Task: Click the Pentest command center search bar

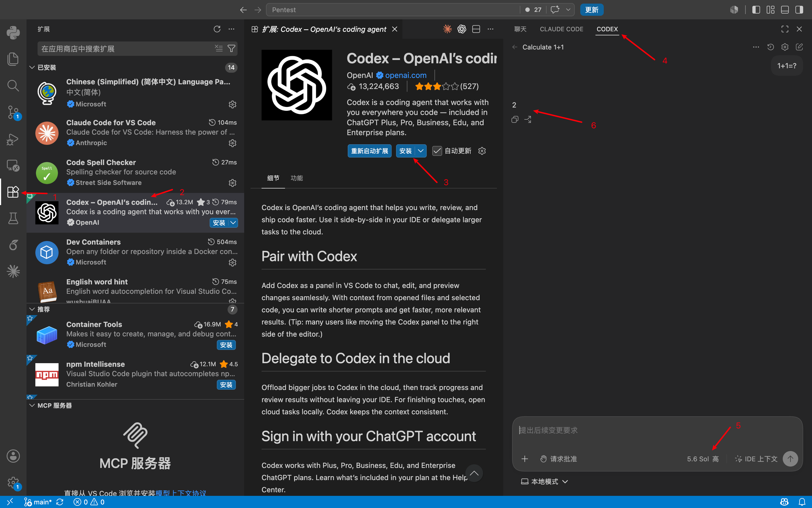Action: point(393,10)
